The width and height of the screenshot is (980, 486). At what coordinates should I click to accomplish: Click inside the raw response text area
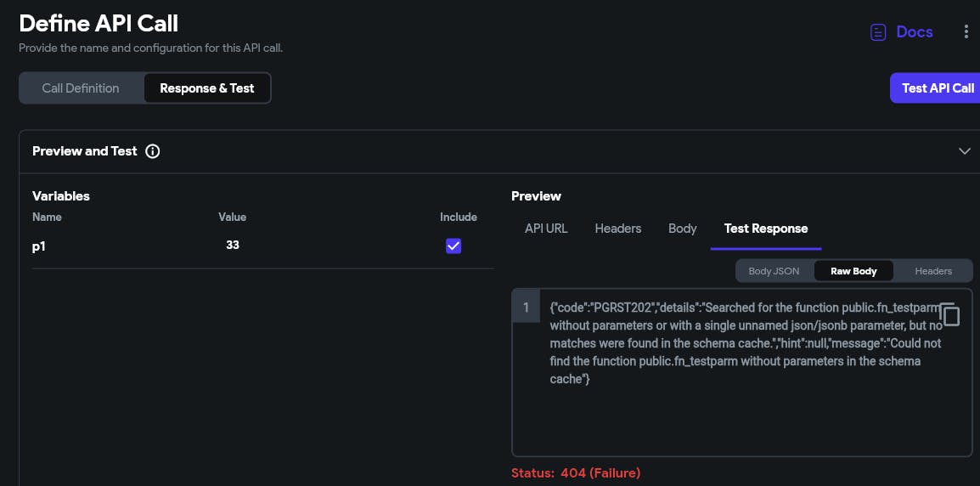coord(739,416)
